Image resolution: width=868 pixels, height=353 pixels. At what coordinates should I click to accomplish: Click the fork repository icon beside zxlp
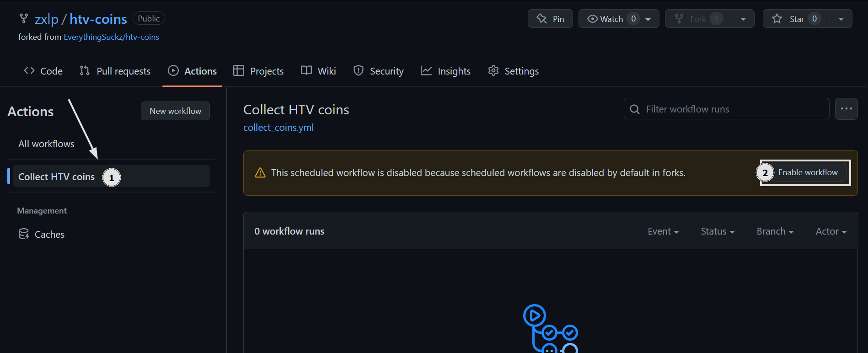click(x=24, y=19)
